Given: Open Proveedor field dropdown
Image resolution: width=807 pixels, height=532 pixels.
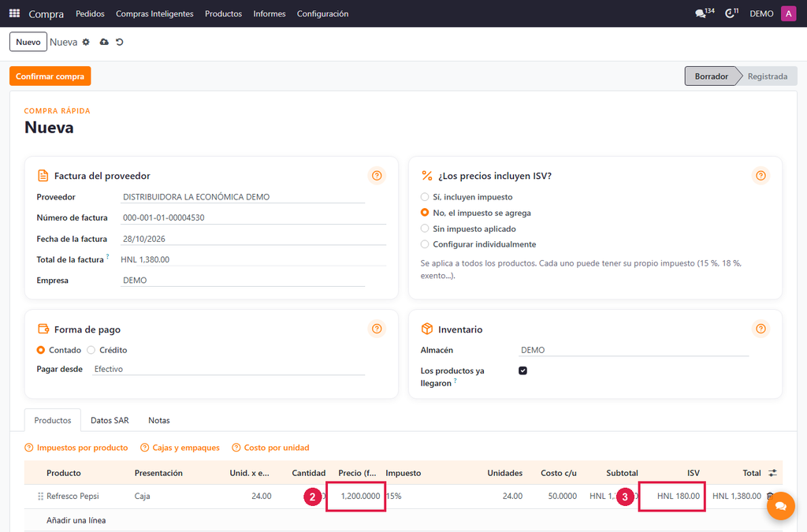Looking at the screenshot, I should [243, 197].
